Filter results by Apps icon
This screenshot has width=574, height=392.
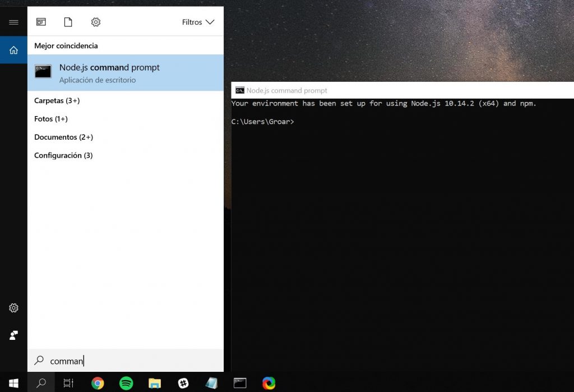(41, 22)
